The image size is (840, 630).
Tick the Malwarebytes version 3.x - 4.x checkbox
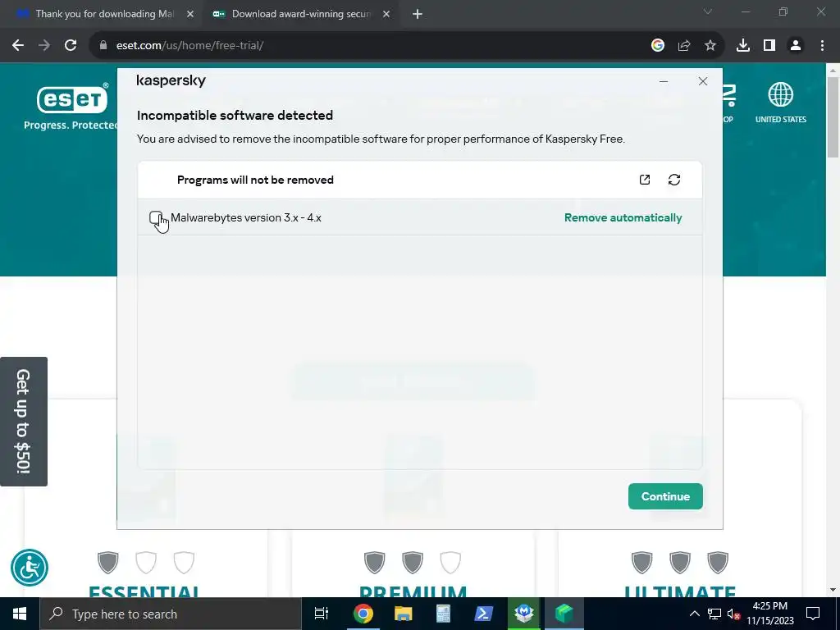[x=155, y=217]
